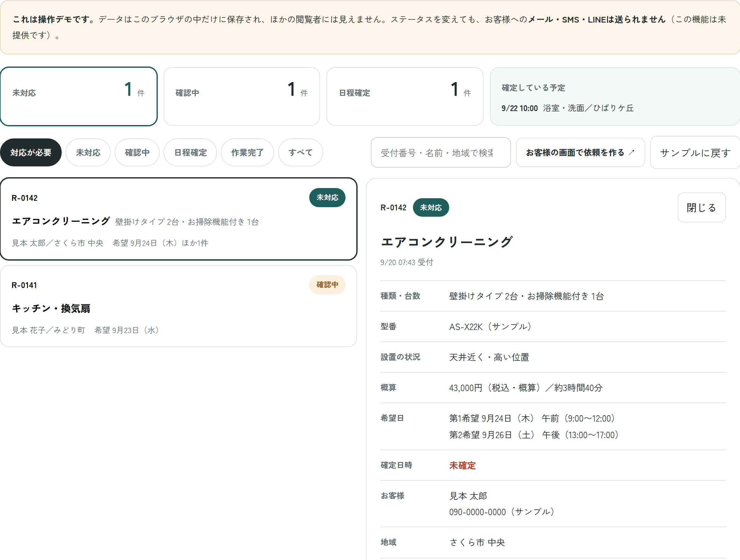Viewport: 740px width, 560px height.
Task: Select the すべて filter pill
Action: click(300, 152)
